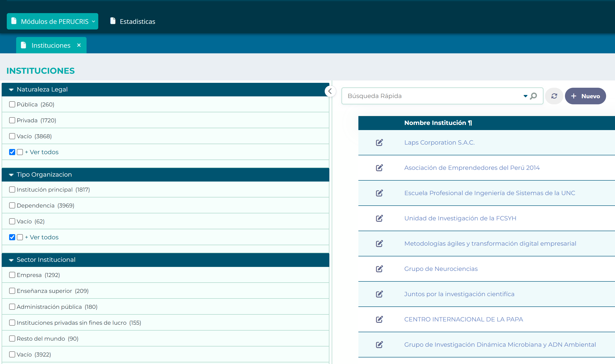The width and height of the screenshot is (615, 364).
Task: Click the edit icon for Unidad de Investigación de la FCSYH
Action: pyautogui.click(x=379, y=218)
